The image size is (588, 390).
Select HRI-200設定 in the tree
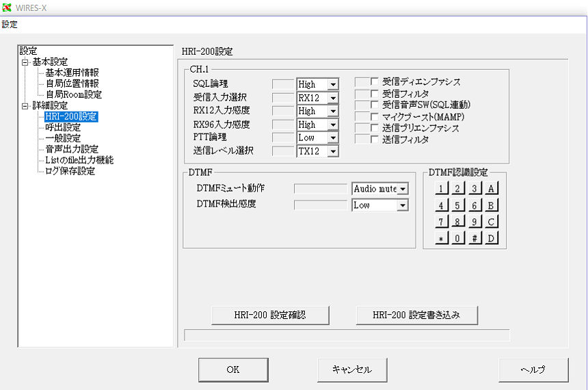pyautogui.click(x=71, y=116)
